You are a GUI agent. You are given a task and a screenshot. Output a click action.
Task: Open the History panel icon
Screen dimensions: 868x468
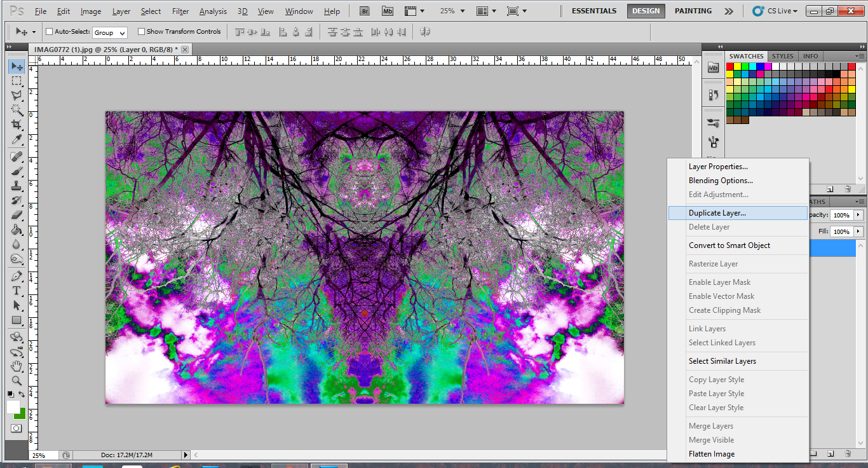(x=713, y=95)
